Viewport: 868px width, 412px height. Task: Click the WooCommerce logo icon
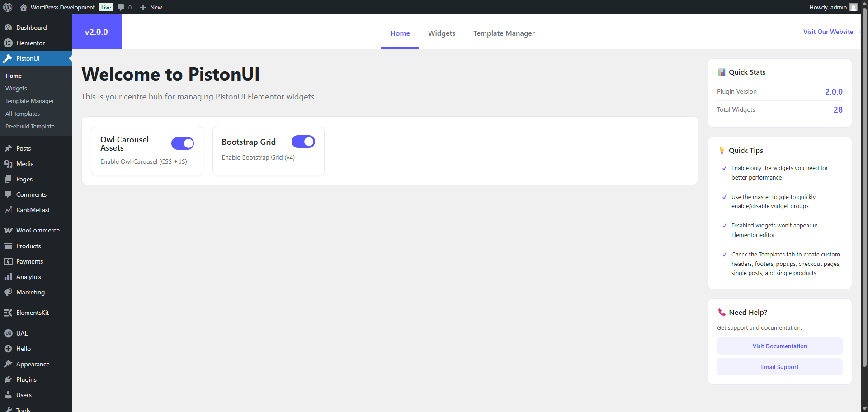pos(8,230)
